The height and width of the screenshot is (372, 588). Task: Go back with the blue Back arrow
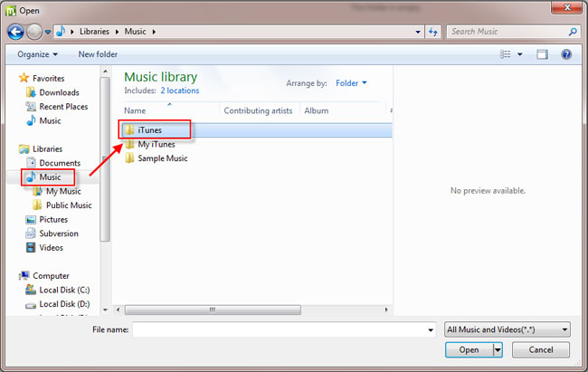click(x=15, y=32)
